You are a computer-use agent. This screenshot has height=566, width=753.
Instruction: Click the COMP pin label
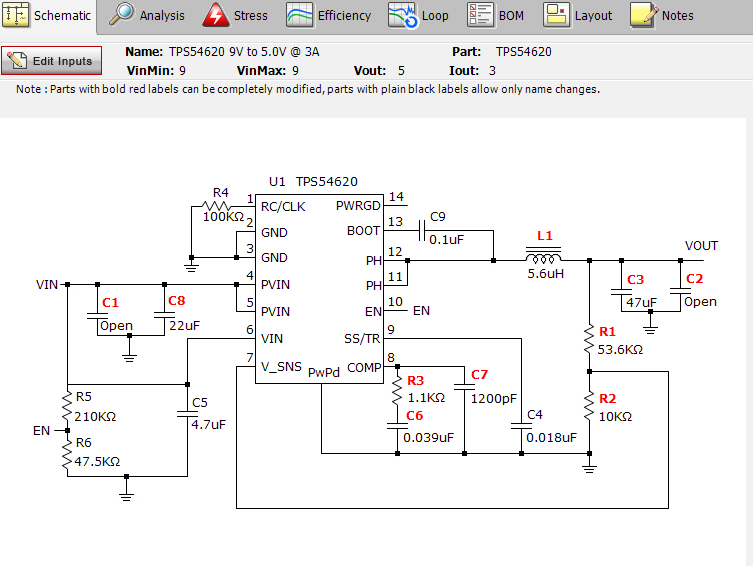(x=364, y=368)
